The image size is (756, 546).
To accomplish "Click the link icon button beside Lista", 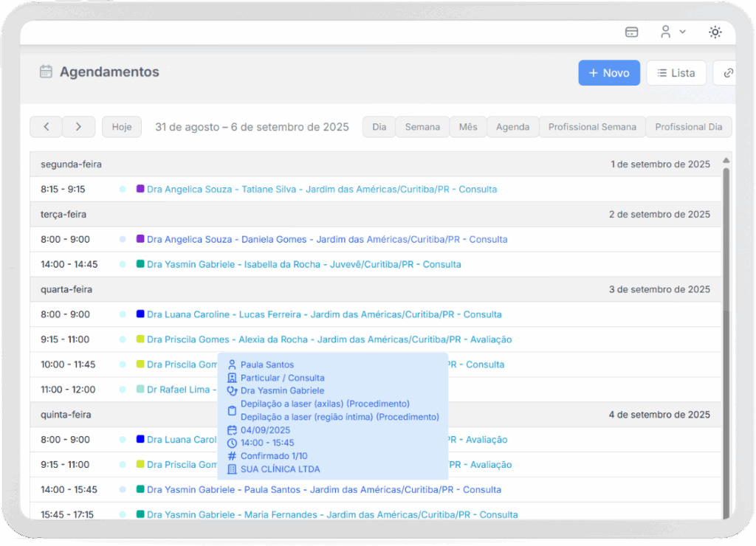I will click(728, 73).
